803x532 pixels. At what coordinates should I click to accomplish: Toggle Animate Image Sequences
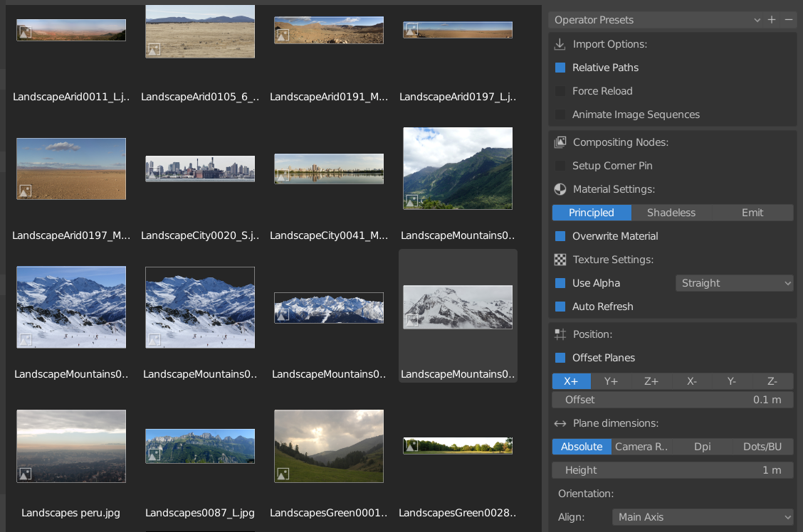click(x=560, y=114)
